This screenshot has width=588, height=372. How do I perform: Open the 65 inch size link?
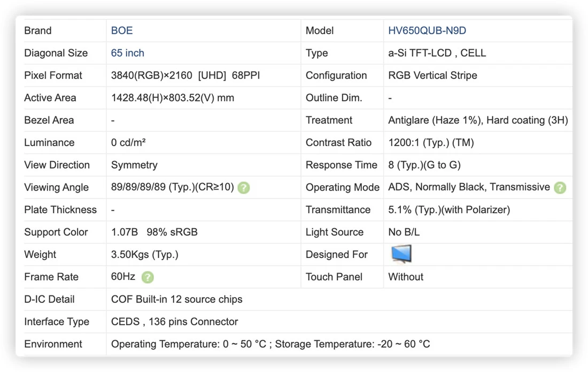(x=128, y=53)
